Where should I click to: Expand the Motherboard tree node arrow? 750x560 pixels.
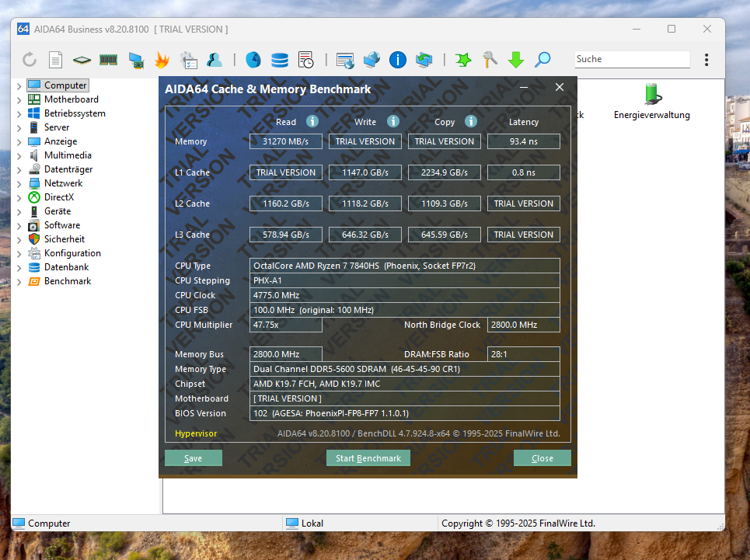click(x=19, y=100)
